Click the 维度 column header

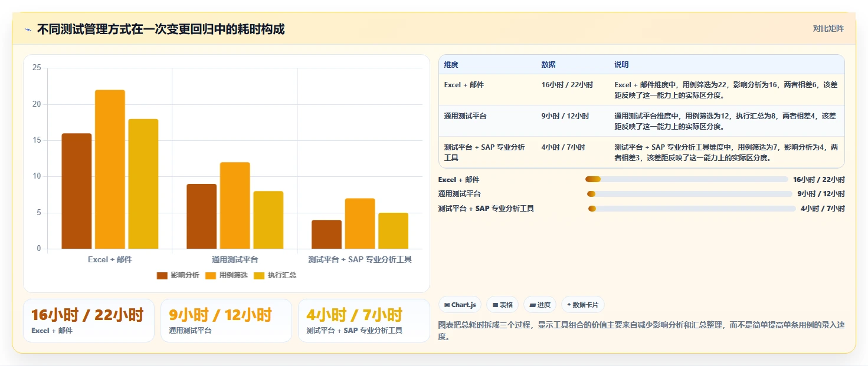[x=451, y=65]
